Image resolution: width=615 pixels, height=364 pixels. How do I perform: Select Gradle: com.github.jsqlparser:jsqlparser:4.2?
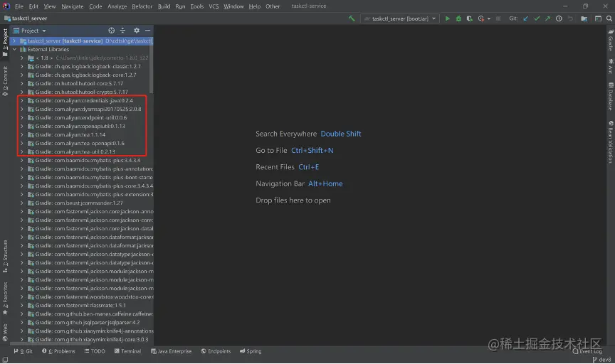pyautogui.click(x=83, y=323)
